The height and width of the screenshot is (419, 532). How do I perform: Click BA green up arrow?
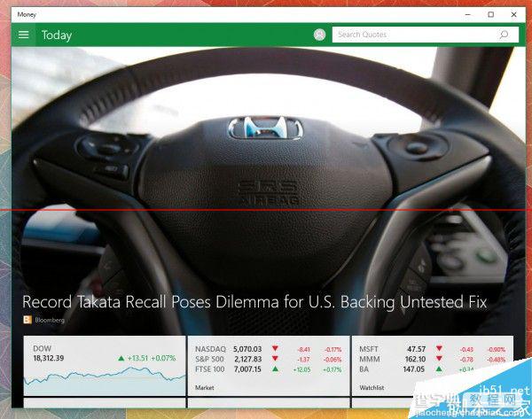click(439, 369)
